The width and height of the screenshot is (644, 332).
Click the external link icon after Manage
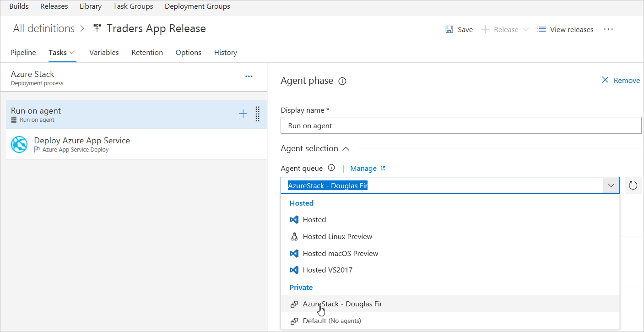[x=383, y=168]
